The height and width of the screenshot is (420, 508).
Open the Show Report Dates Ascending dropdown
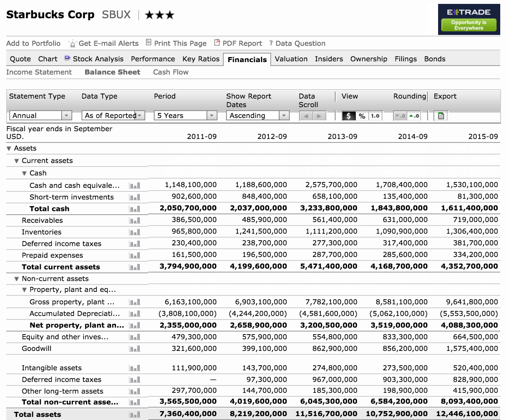(258, 115)
